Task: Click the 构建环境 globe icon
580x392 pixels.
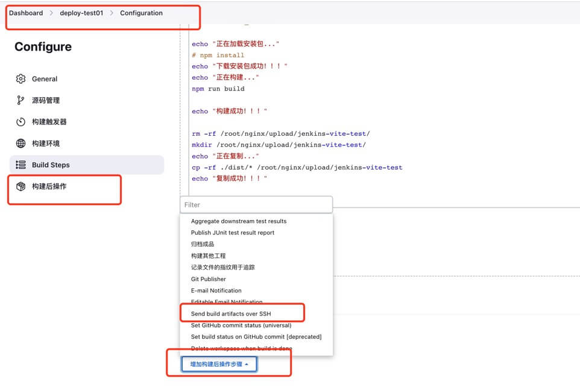Action: [21, 144]
